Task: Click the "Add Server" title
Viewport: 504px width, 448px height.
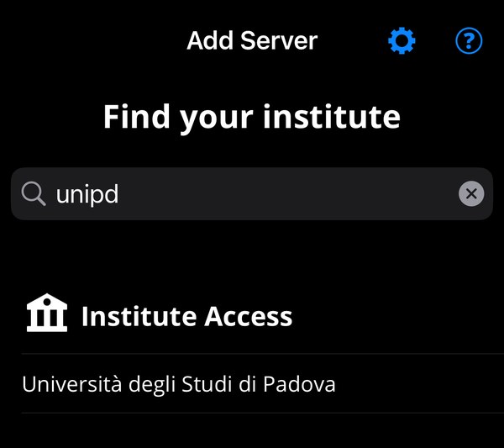Action: (x=252, y=40)
